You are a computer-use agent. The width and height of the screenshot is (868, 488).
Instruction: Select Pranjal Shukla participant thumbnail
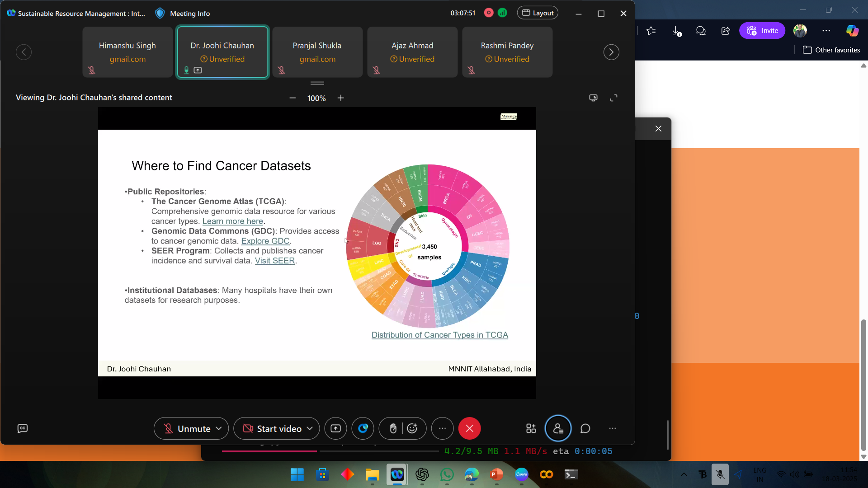click(317, 52)
